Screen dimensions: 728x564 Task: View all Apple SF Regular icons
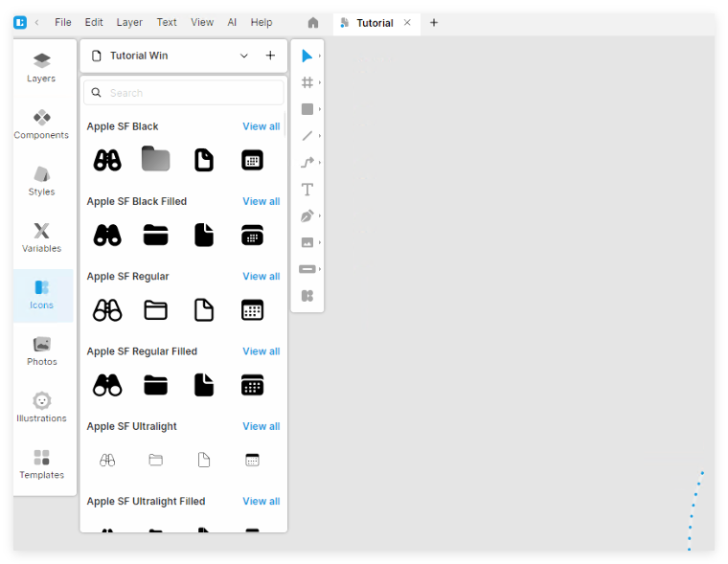(x=262, y=276)
